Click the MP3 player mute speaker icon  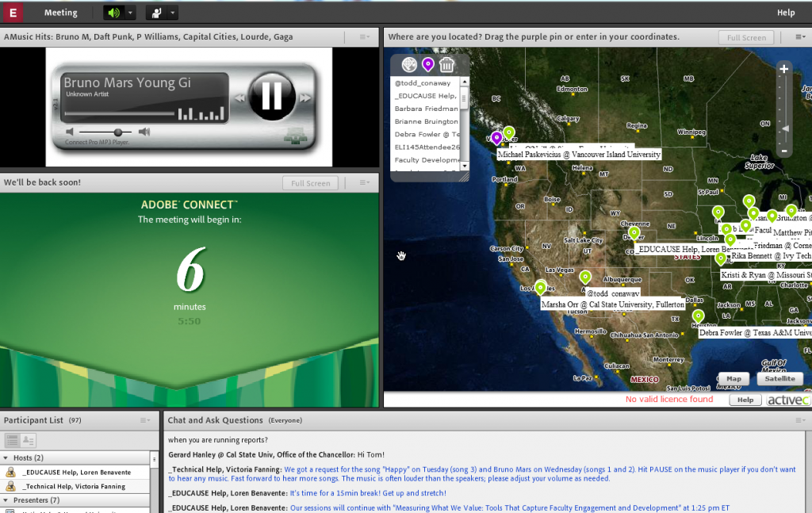(70, 132)
